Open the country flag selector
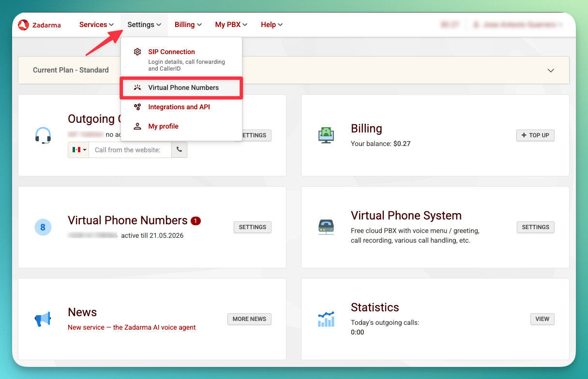The width and height of the screenshot is (588, 379). 78,150
